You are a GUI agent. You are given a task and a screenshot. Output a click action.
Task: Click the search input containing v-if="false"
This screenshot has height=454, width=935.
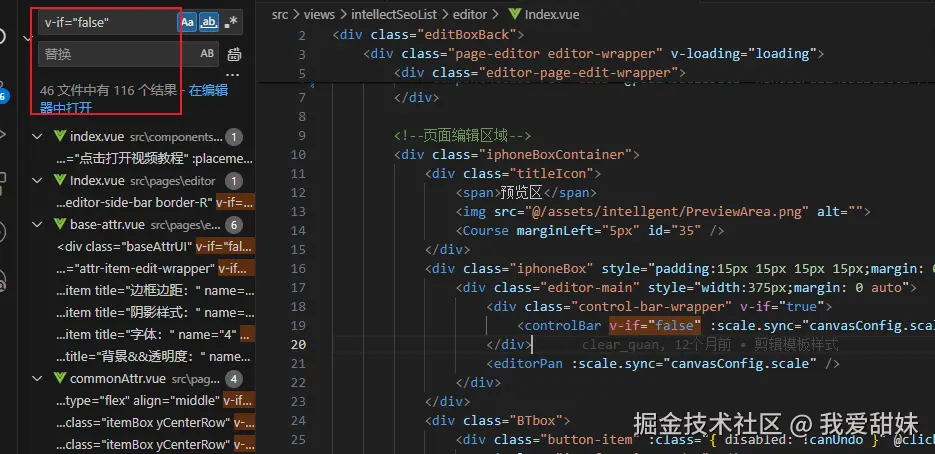105,22
